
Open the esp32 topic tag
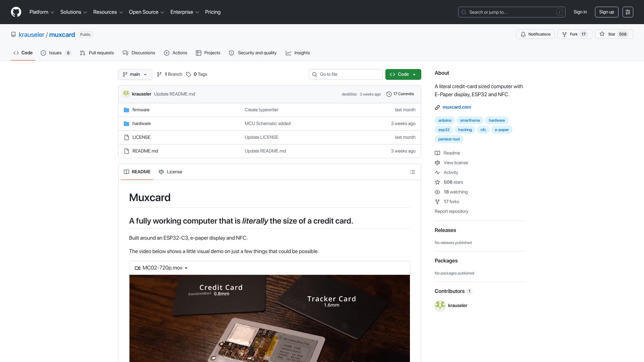pos(444,130)
